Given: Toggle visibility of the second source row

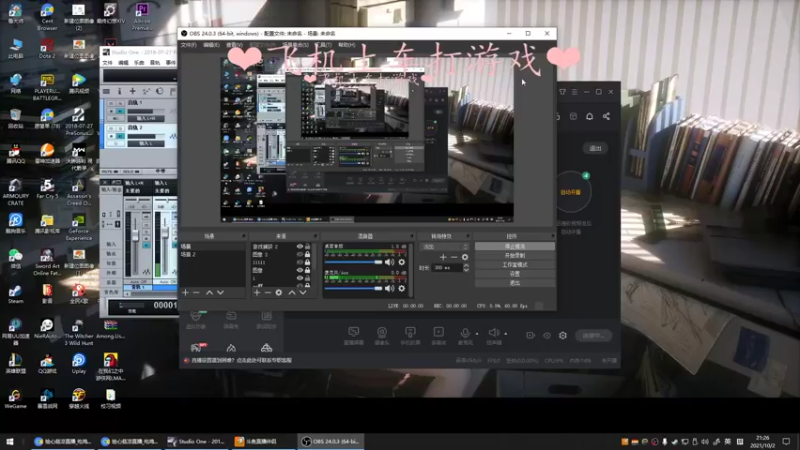Looking at the screenshot, I should [299, 254].
